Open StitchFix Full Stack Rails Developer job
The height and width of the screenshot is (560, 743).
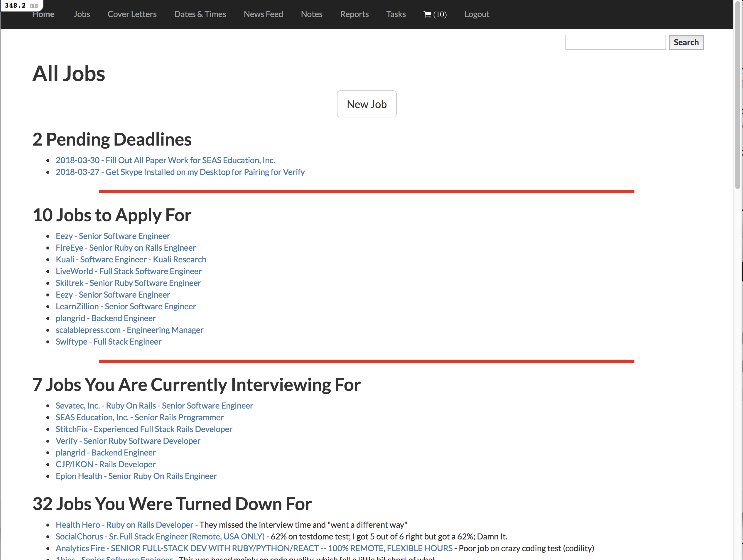pos(144,429)
